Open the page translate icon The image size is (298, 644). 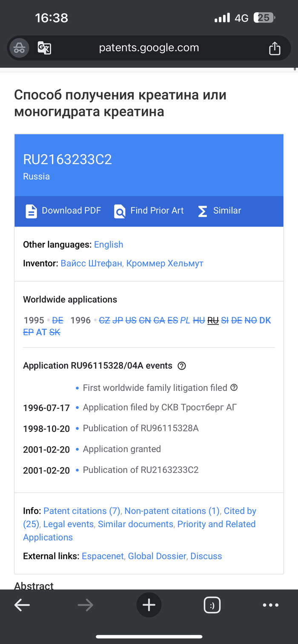coord(44,48)
